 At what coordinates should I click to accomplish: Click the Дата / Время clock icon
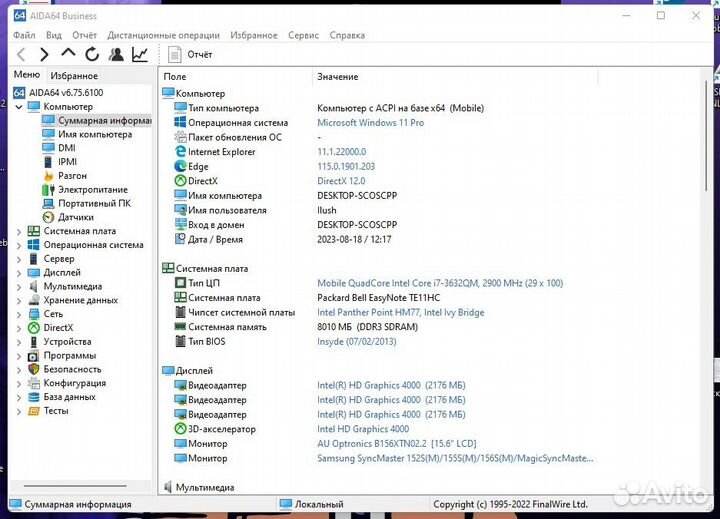click(x=180, y=239)
